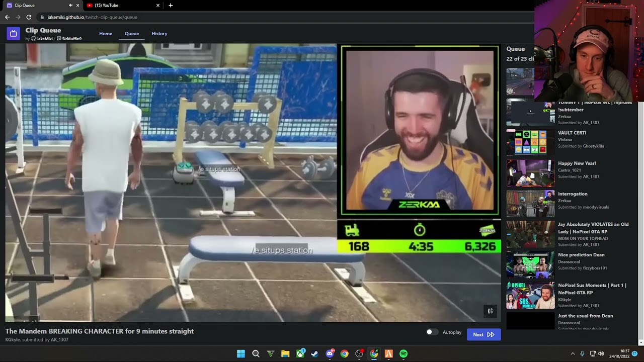Click the Clip Queue purple TV logo
The height and width of the screenshot is (362, 644).
[x=14, y=34]
